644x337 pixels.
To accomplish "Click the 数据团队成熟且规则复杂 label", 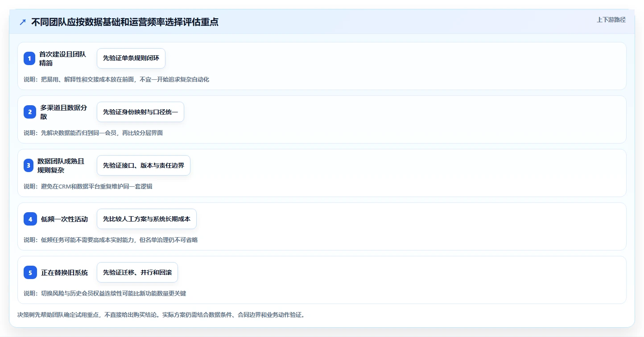I will [x=61, y=165].
